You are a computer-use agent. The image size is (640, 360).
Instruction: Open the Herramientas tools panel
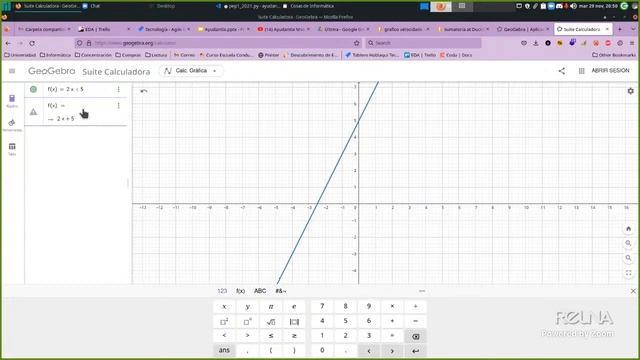click(x=12, y=125)
